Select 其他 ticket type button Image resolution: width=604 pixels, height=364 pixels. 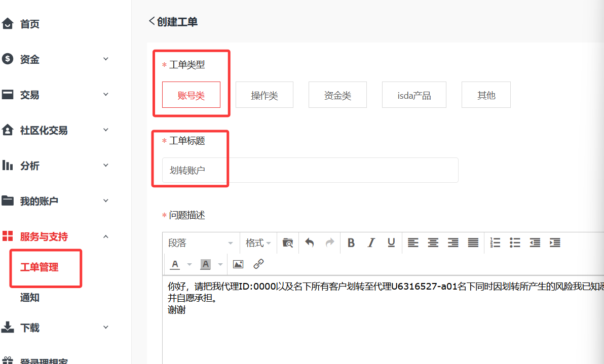(x=486, y=95)
